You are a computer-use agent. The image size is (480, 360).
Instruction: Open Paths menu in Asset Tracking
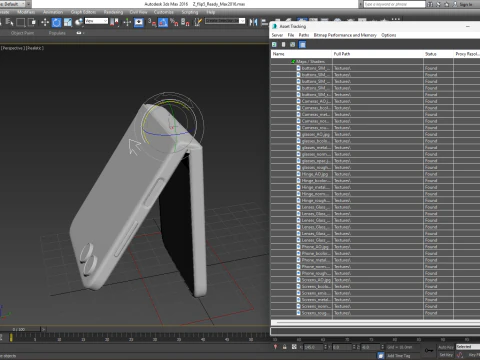click(x=304, y=35)
